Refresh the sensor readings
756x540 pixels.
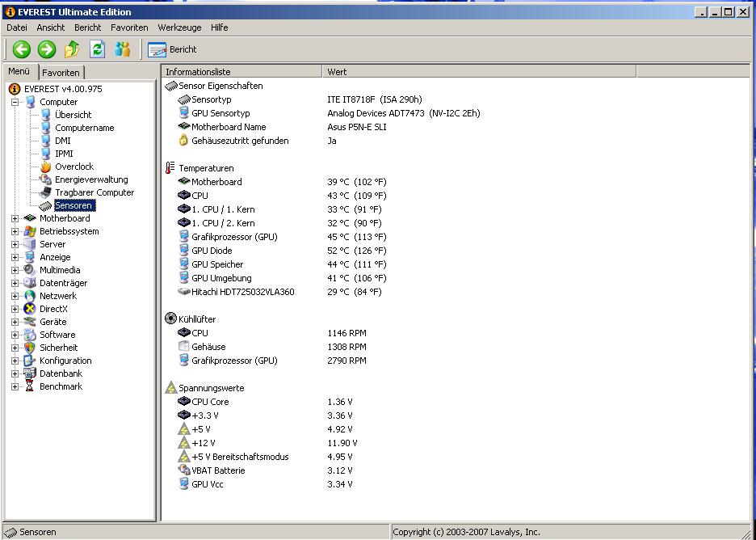(97, 49)
